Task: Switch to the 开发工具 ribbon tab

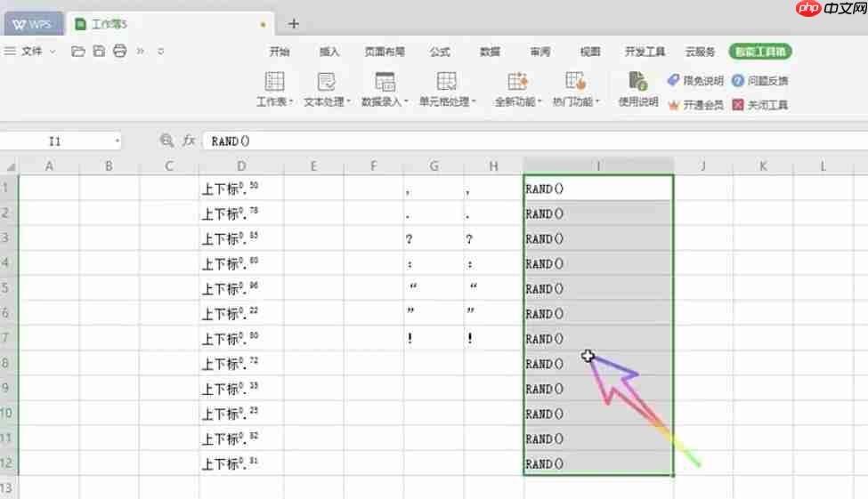Action: pyautogui.click(x=645, y=52)
